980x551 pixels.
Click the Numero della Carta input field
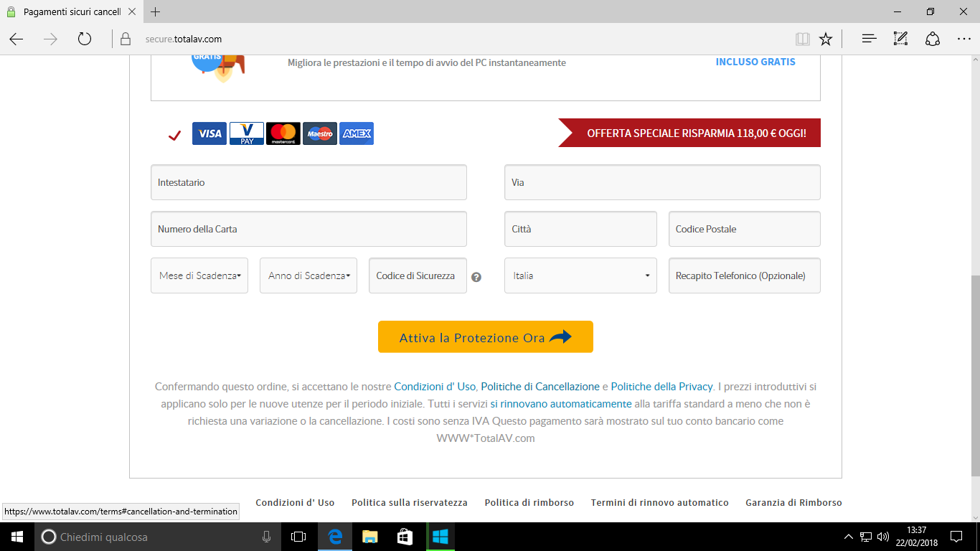pos(308,228)
